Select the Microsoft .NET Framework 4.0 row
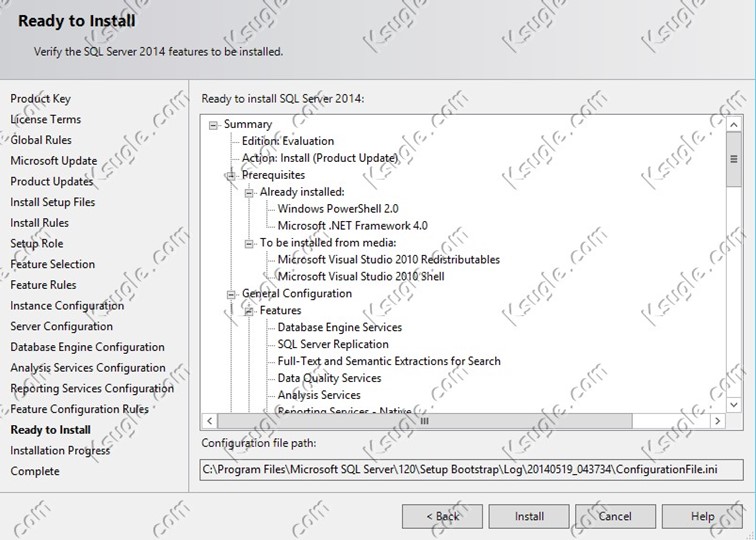Screen dimensions: 756x540 coord(352,226)
